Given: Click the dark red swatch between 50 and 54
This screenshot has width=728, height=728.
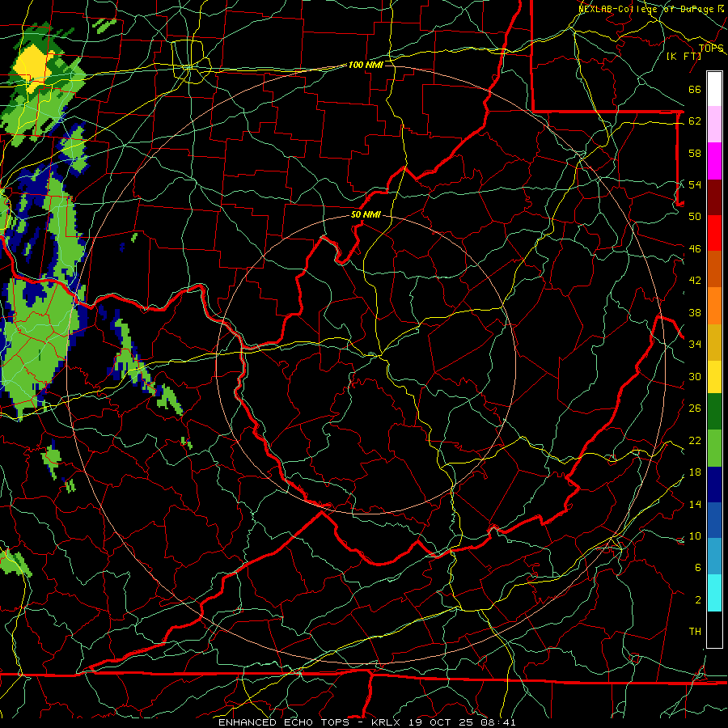Looking at the screenshot, I should tap(714, 197).
